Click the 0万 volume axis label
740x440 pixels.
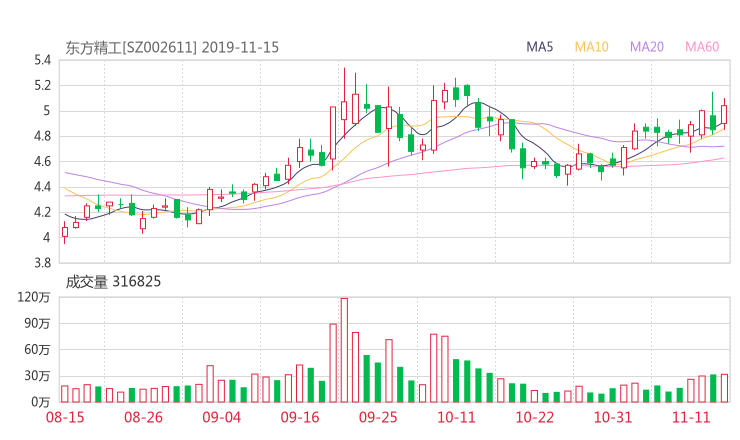tap(40, 402)
